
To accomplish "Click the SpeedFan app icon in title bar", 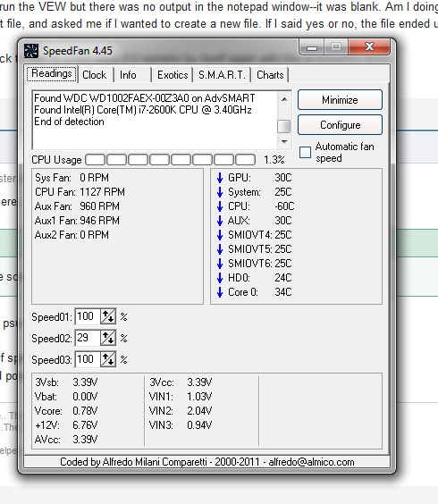I will coord(31,51).
